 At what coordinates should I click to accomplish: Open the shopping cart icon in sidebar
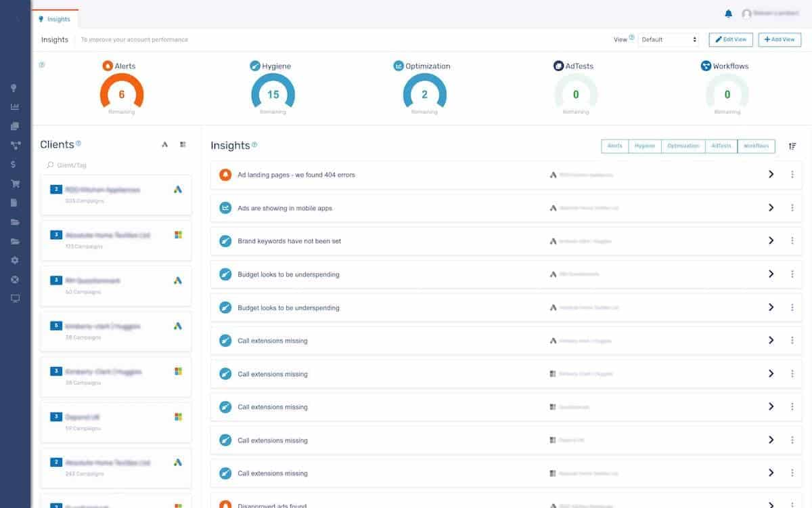click(14, 184)
